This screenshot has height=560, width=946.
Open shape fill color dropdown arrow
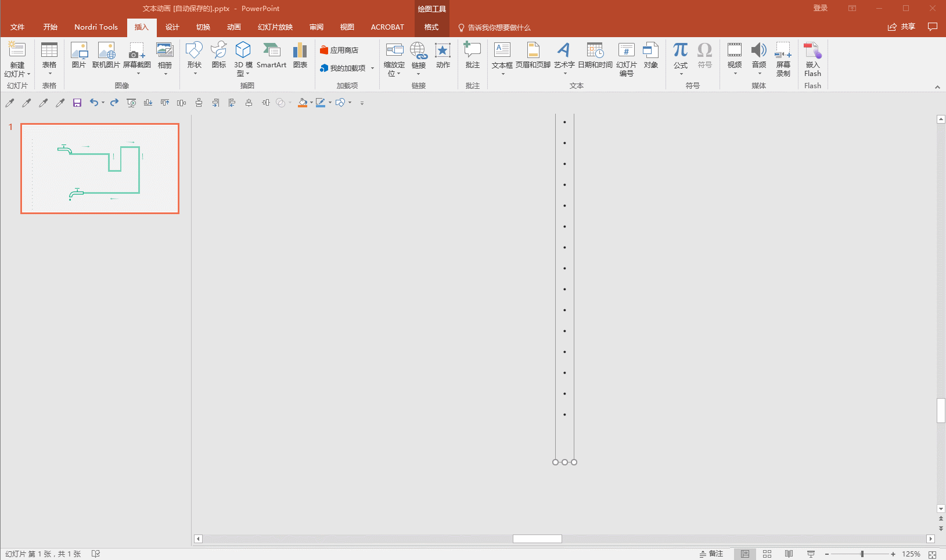click(311, 103)
